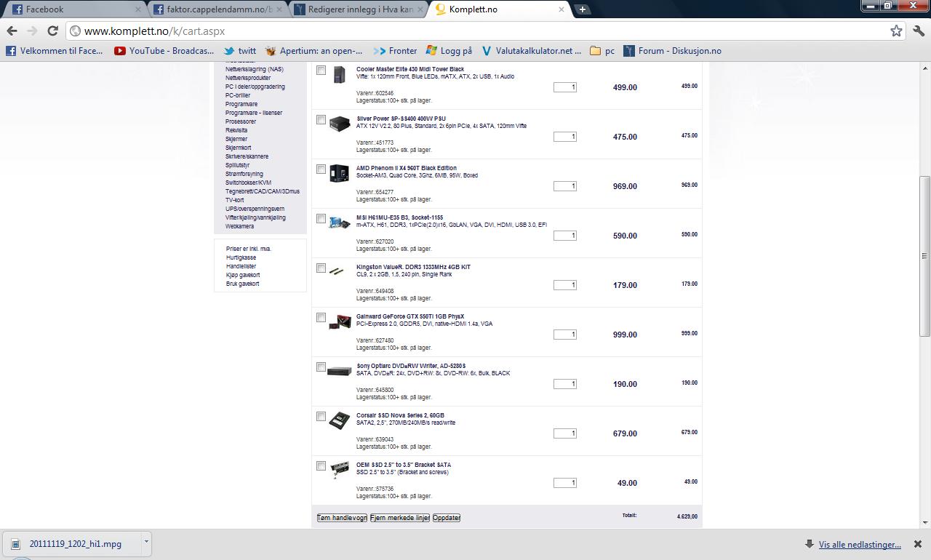The height and width of the screenshot is (560, 931).
Task: Tick the Silver Power SP-SS400 PSU checkbox
Action: 321,120
